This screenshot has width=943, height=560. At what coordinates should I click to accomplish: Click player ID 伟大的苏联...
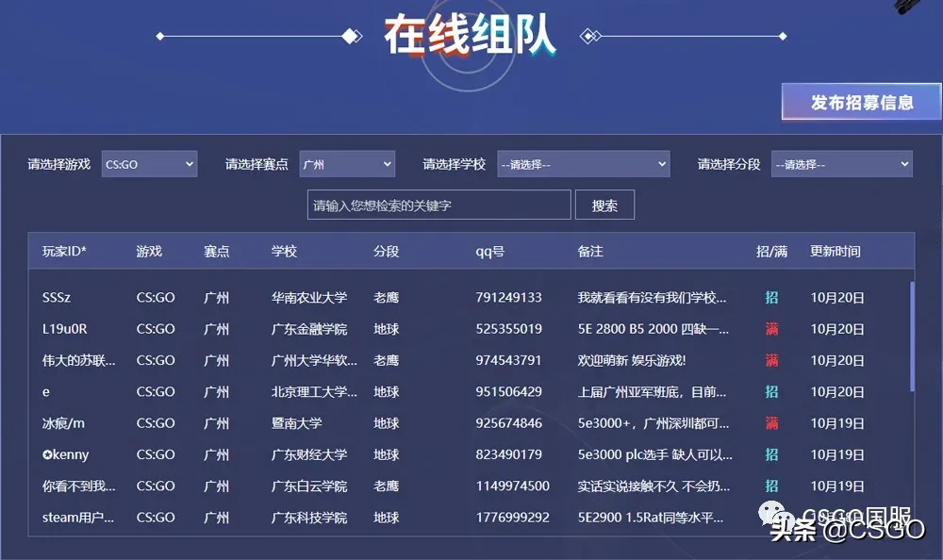[79, 360]
